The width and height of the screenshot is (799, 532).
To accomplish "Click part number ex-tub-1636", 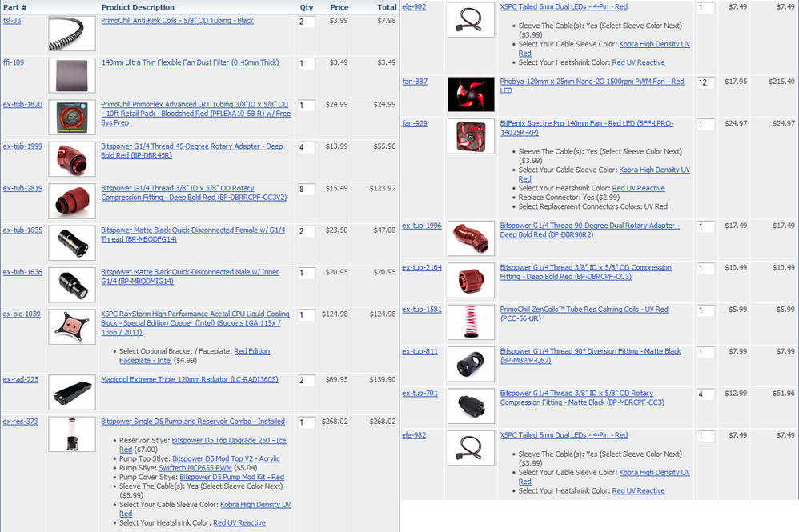I will click(22, 272).
